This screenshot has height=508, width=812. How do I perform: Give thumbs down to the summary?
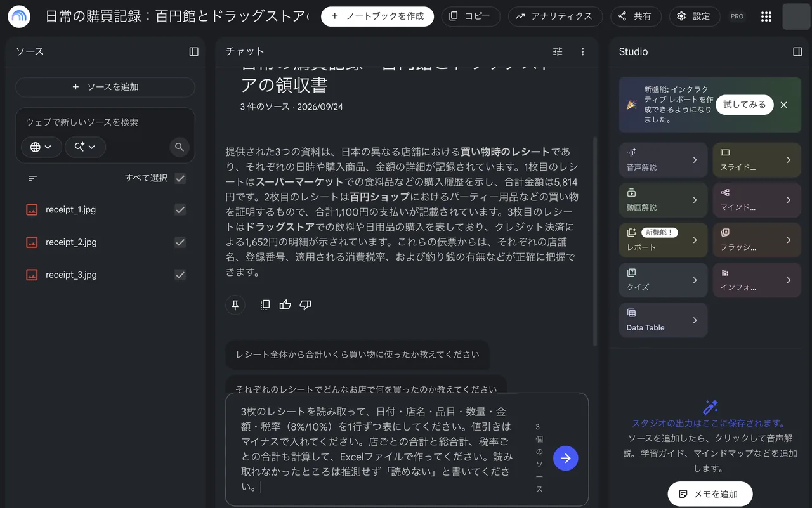point(306,305)
